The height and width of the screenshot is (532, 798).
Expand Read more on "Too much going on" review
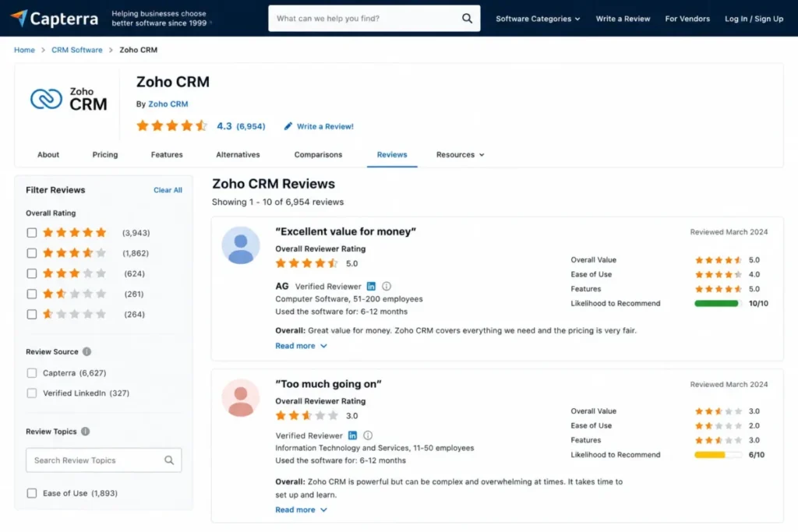point(301,509)
